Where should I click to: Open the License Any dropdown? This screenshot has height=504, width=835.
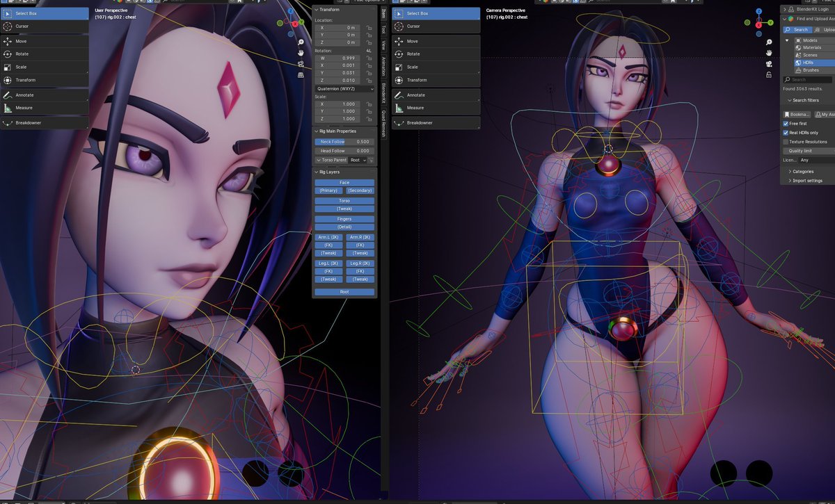pyautogui.click(x=816, y=160)
